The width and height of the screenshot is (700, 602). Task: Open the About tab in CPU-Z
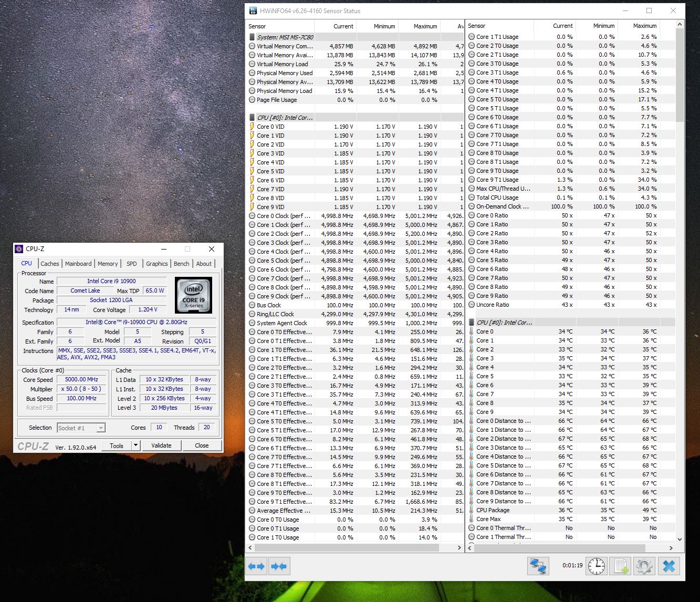point(204,264)
